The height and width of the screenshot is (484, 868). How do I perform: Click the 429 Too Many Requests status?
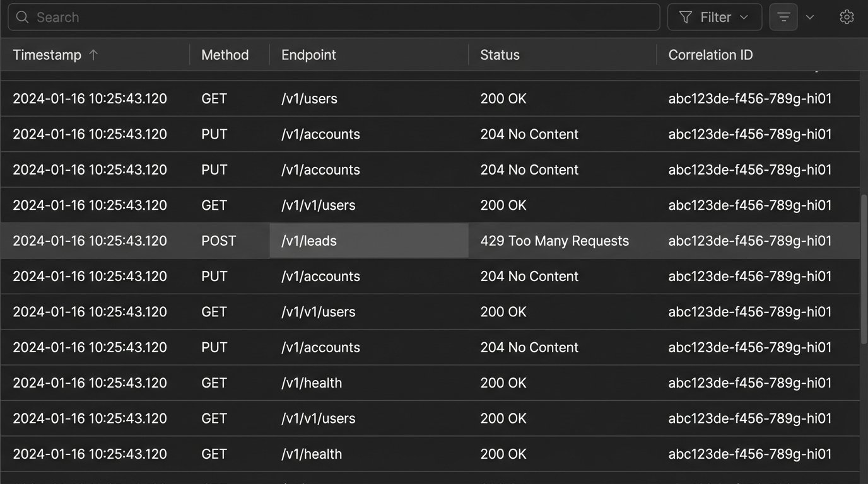pyautogui.click(x=554, y=241)
